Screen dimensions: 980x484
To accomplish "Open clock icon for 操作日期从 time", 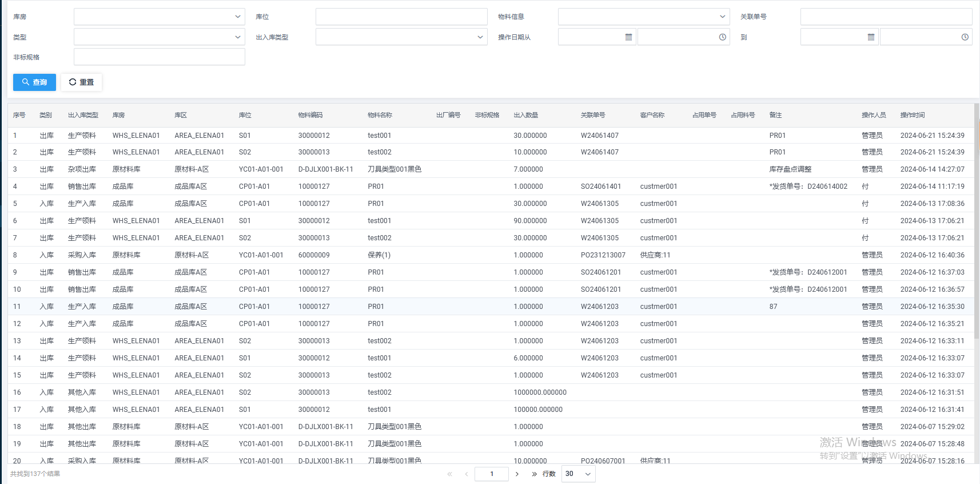I will tap(722, 37).
